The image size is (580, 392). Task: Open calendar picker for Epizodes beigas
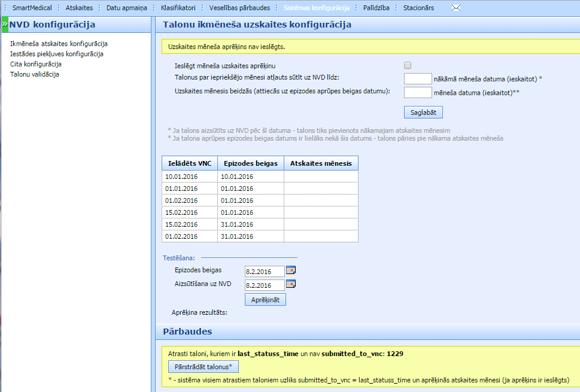291,271
